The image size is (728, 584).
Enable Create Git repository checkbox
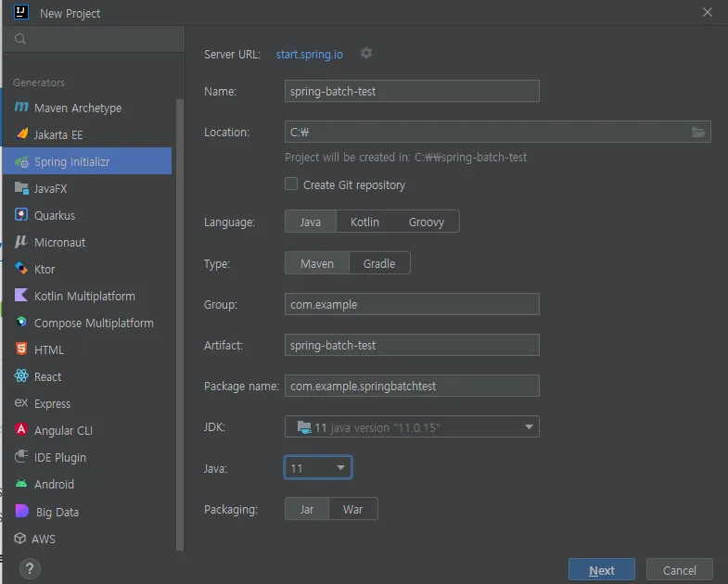(x=291, y=184)
